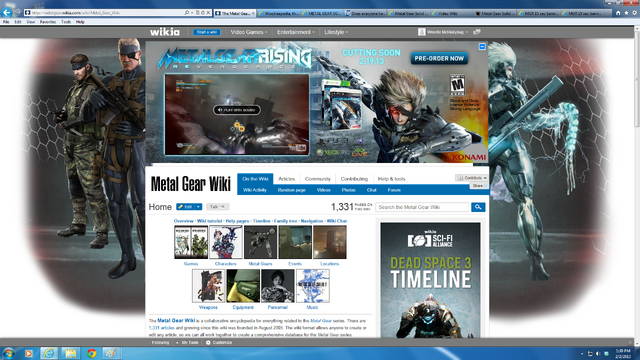
Task: Select the Articles tab
Action: pos(287,179)
